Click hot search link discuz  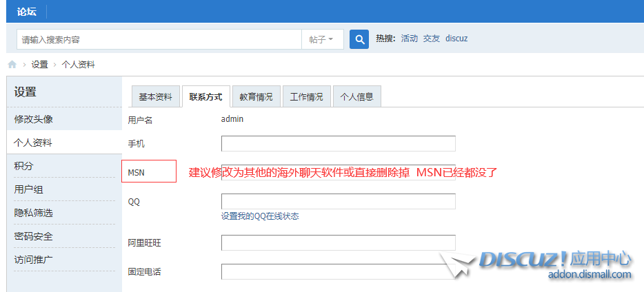coord(456,39)
